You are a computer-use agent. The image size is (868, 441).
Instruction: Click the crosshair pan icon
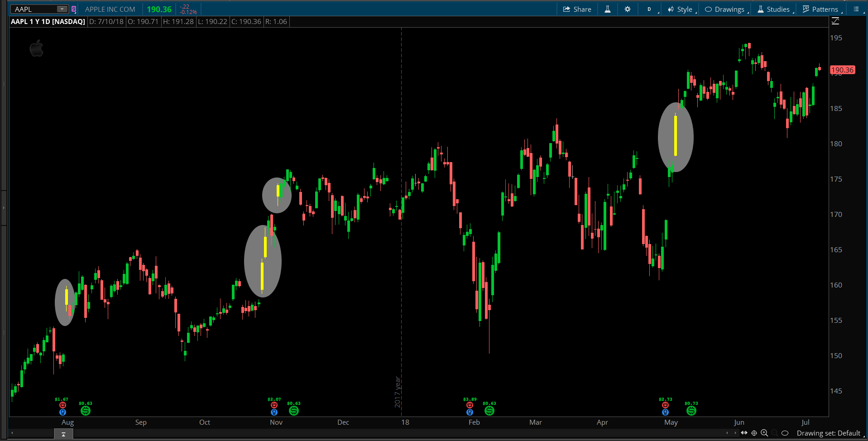point(754,433)
